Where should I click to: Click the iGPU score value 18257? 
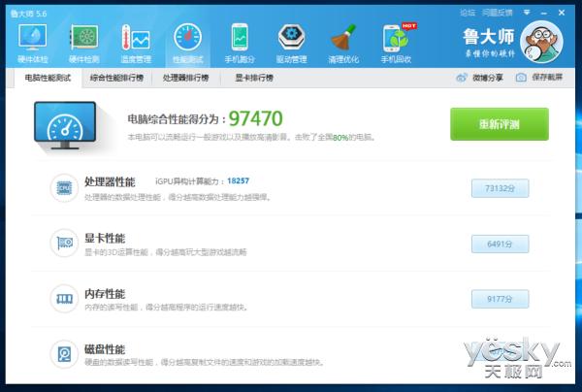click(x=239, y=180)
